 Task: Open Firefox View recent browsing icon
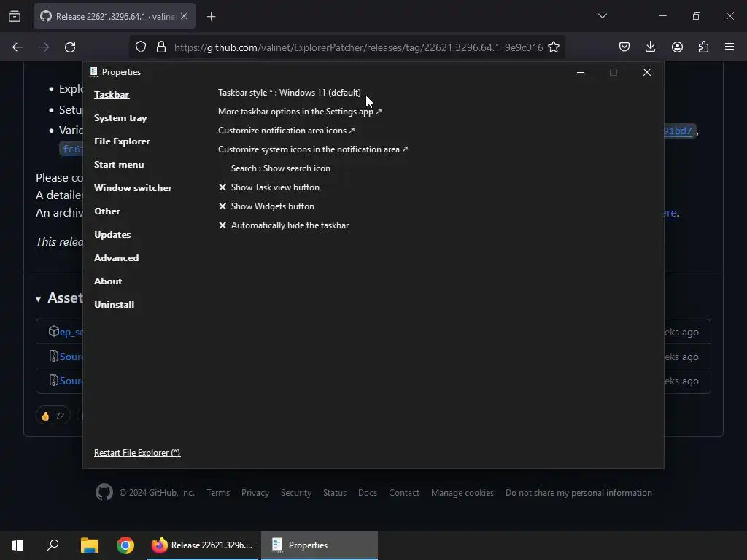coord(15,17)
